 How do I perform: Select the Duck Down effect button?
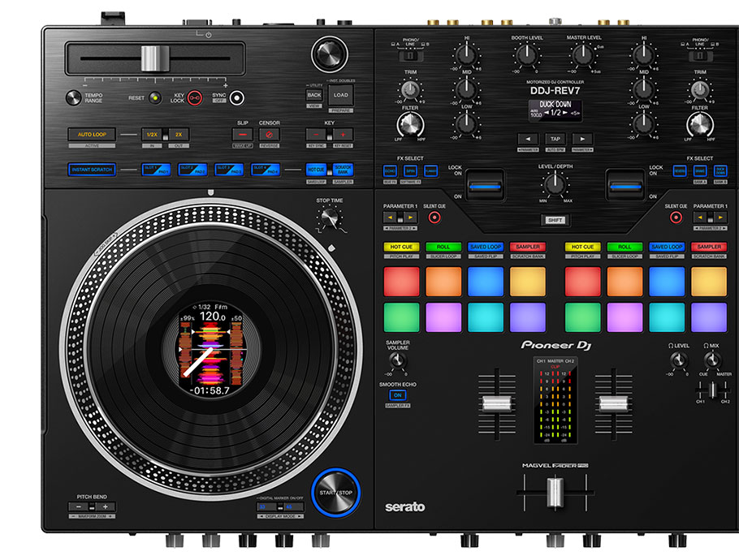[x=720, y=171]
